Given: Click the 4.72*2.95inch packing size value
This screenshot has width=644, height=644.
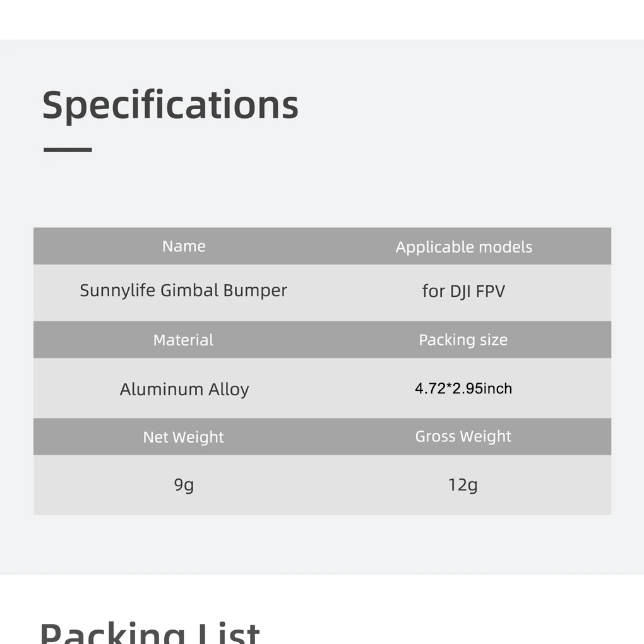Looking at the screenshot, I should click(x=463, y=388).
